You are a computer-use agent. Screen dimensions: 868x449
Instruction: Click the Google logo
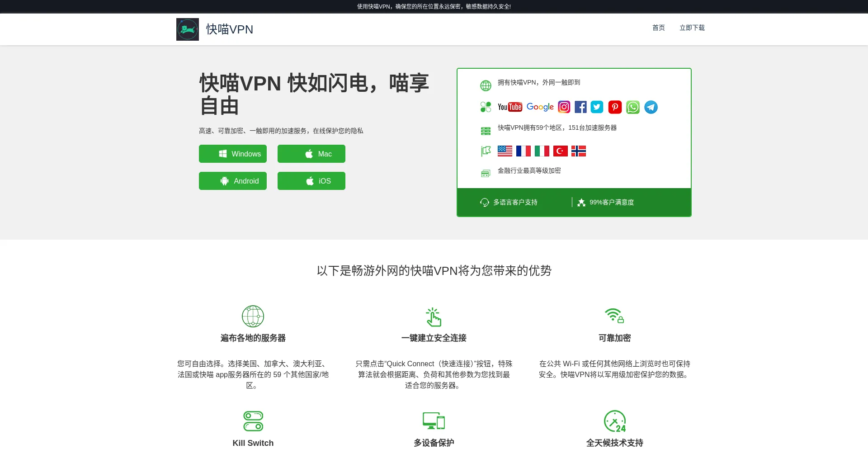[540, 107]
